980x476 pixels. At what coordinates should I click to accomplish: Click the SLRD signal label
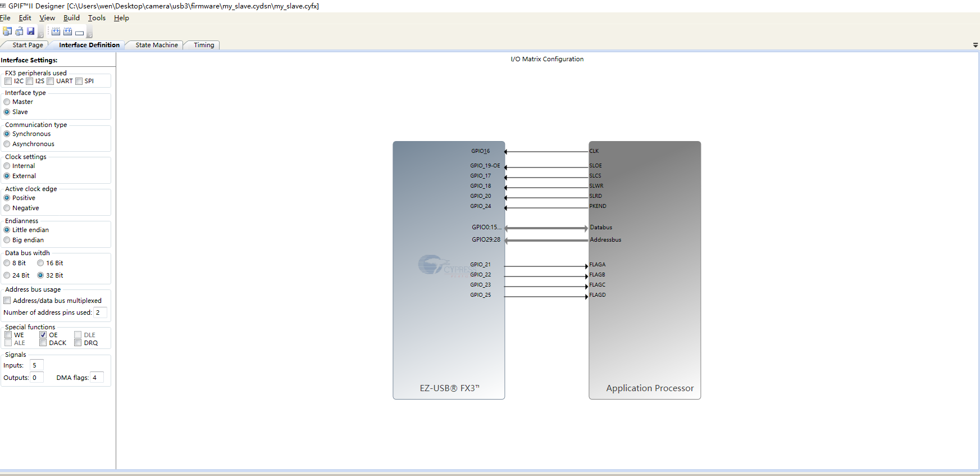(x=596, y=196)
